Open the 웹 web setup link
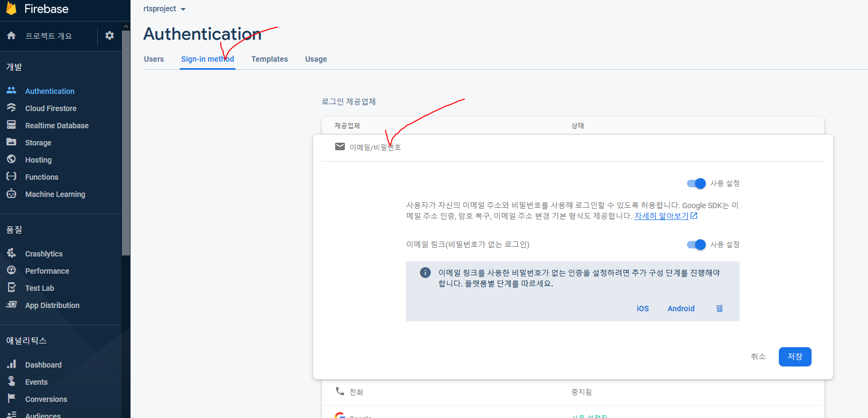Screen dimensions: 868x418 click(719, 309)
